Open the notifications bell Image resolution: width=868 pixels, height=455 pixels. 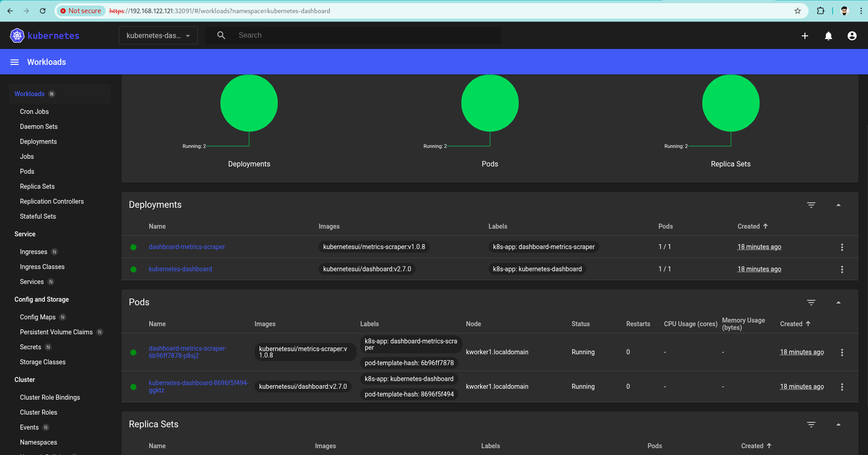(828, 36)
